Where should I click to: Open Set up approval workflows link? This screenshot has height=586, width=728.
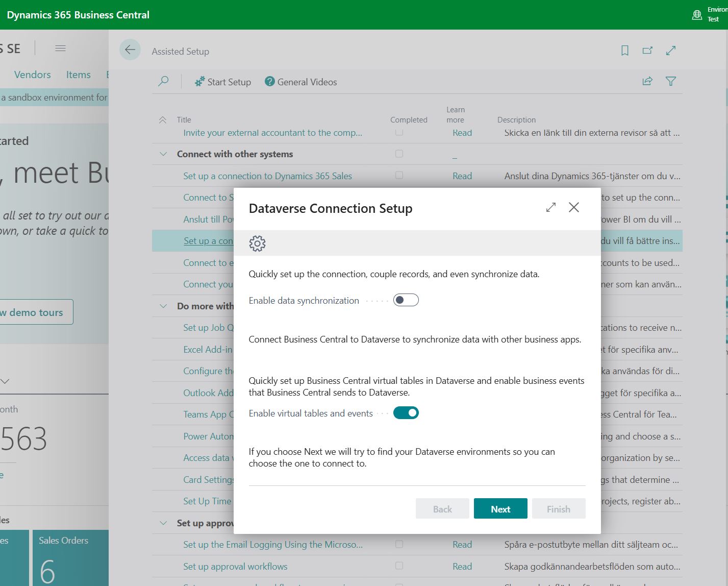pyautogui.click(x=235, y=567)
